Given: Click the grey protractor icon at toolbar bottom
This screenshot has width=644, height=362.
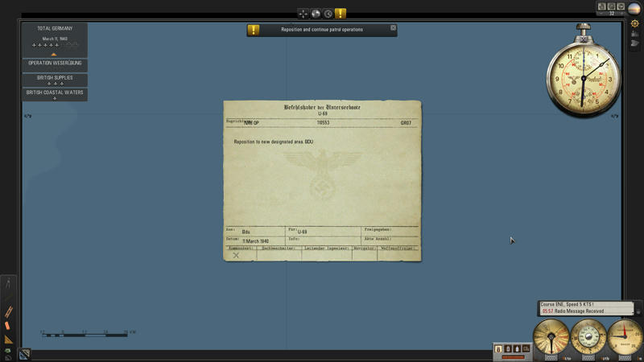Looking at the screenshot, I should click(8, 357).
